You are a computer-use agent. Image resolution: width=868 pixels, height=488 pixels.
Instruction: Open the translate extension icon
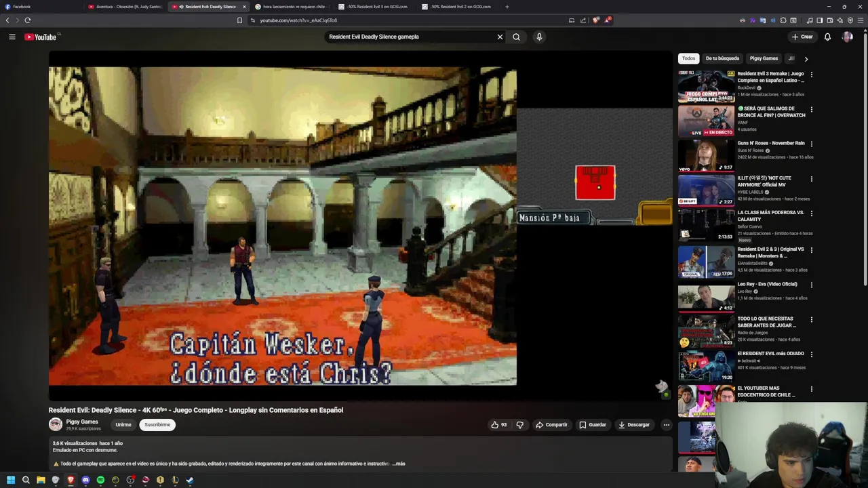pyautogui.click(x=763, y=20)
